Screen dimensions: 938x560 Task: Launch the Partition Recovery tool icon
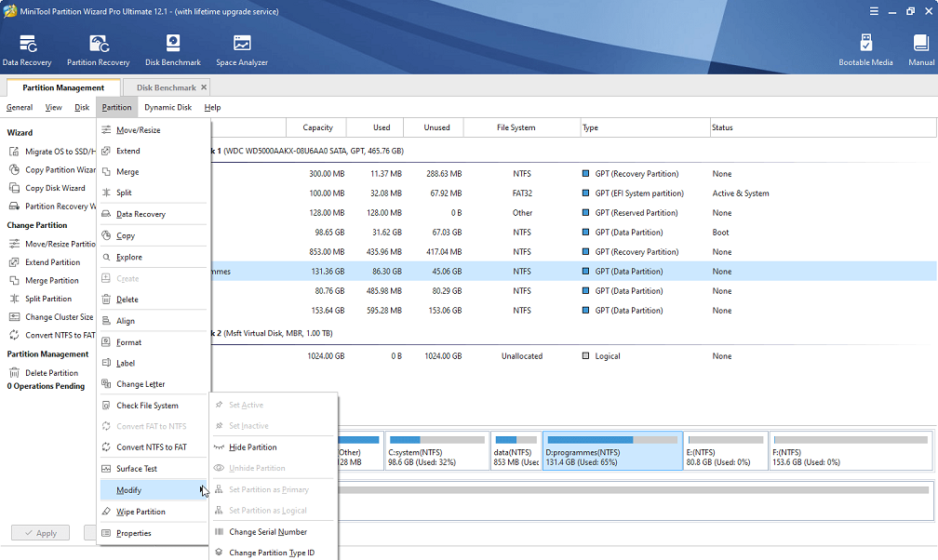point(99,43)
